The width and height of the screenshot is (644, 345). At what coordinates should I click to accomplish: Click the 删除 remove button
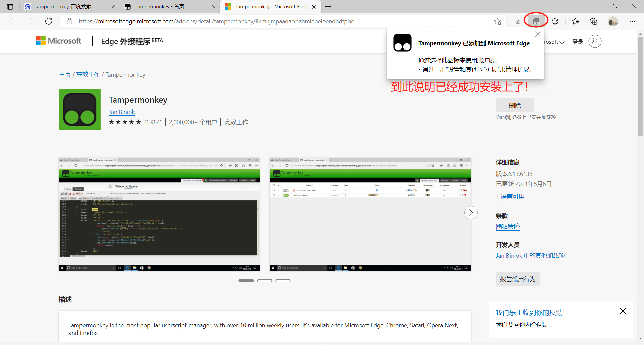515,105
